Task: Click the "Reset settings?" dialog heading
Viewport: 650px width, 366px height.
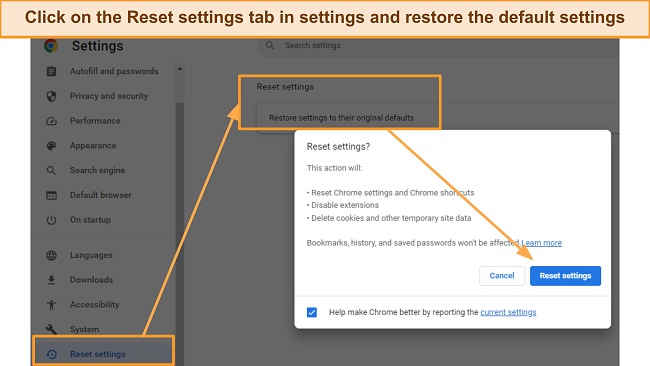Action: pyautogui.click(x=338, y=147)
